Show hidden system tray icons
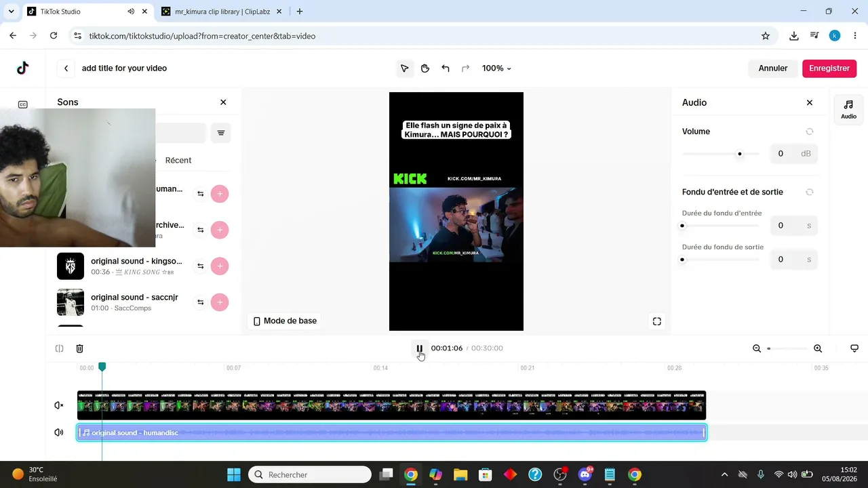The image size is (868, 488). point(724,474)
